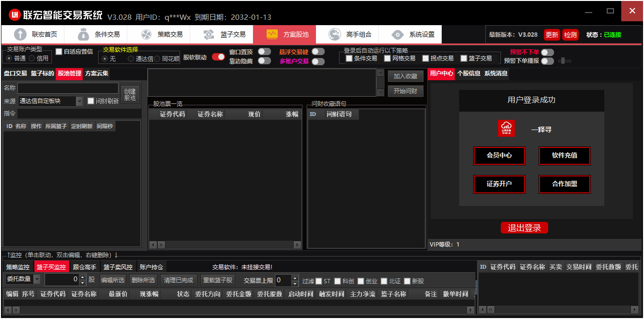Click the 条件交易 money bag icon

(x=83, y=34)
